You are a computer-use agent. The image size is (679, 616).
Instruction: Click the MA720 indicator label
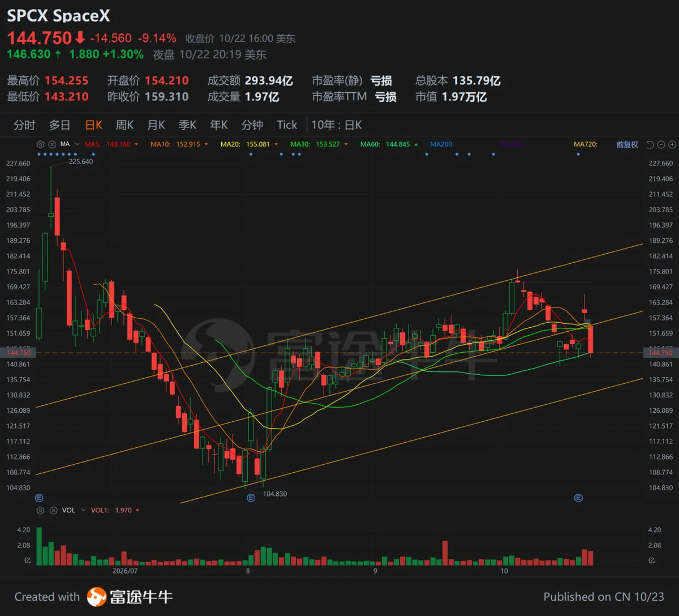[x=586, y=144]
